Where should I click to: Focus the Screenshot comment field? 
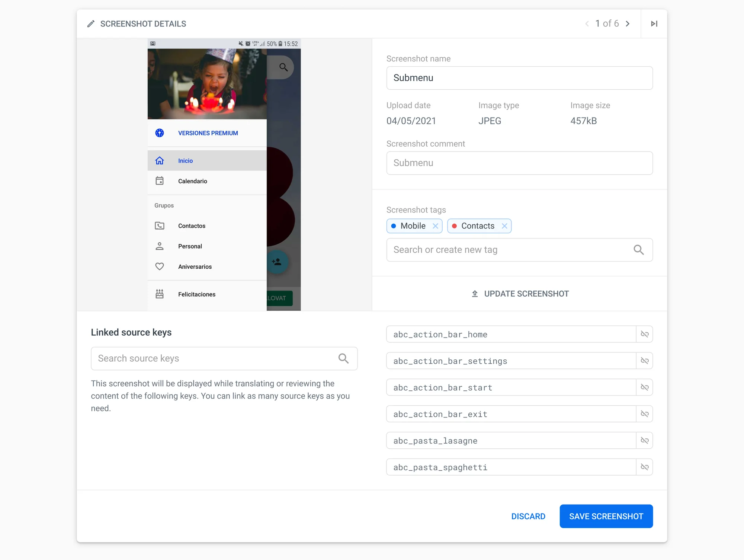pos(519,163)
